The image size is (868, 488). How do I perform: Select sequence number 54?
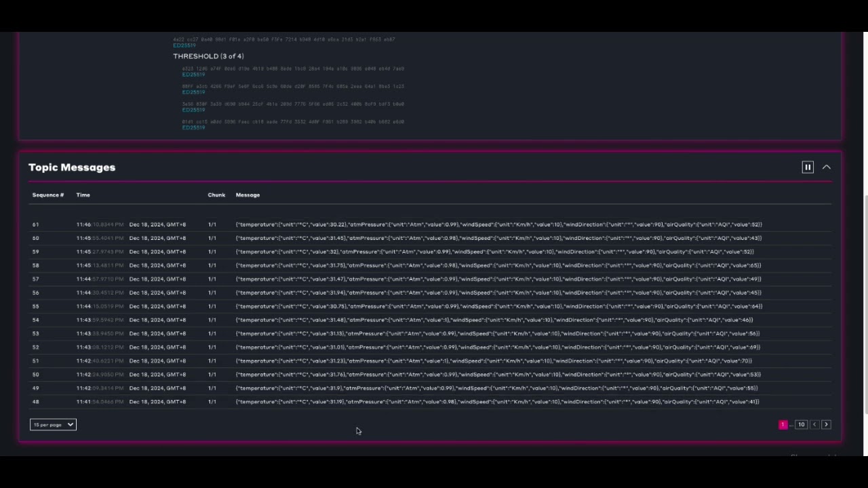35,320
